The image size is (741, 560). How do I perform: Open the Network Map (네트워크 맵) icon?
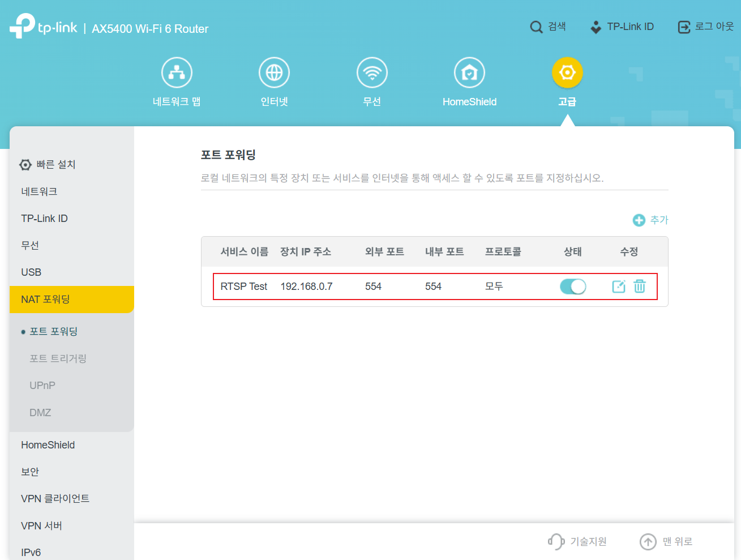(177, 73)
